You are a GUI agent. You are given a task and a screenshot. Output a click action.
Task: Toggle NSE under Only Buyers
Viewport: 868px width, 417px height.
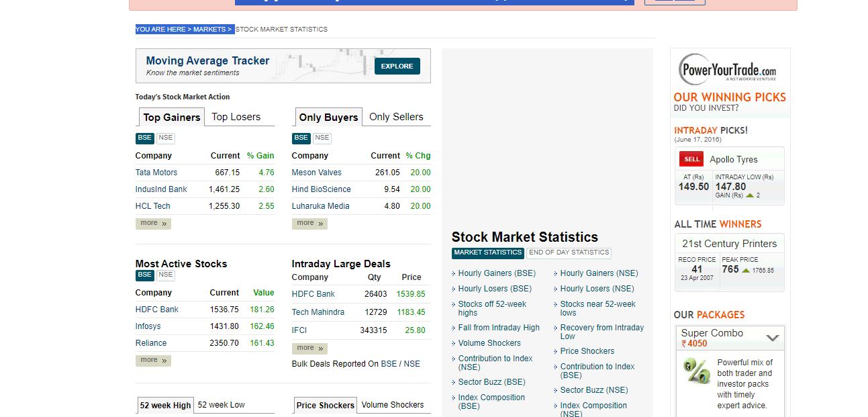point(322,138)
